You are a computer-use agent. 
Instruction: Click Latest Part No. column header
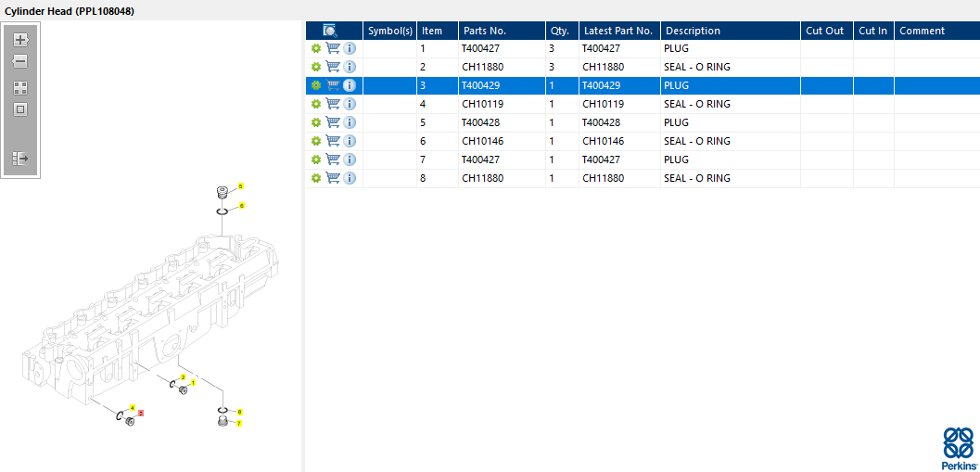(620, 31)
